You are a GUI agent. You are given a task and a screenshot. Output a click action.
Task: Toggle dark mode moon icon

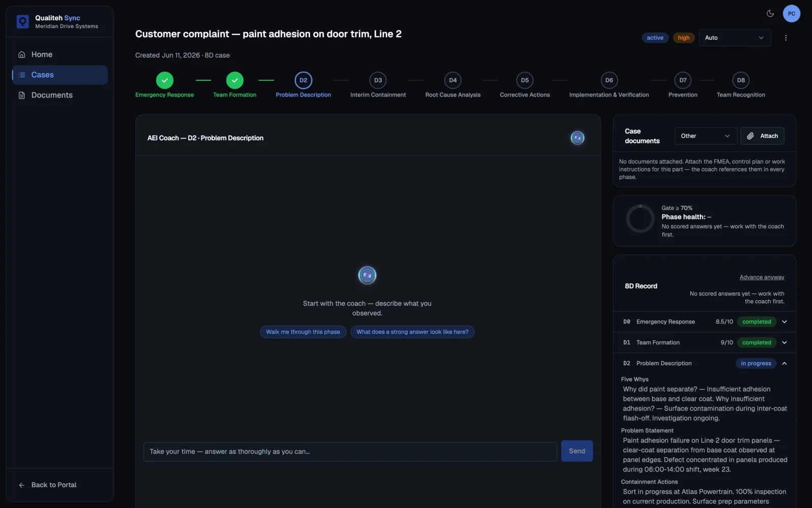tap(770, 14)
